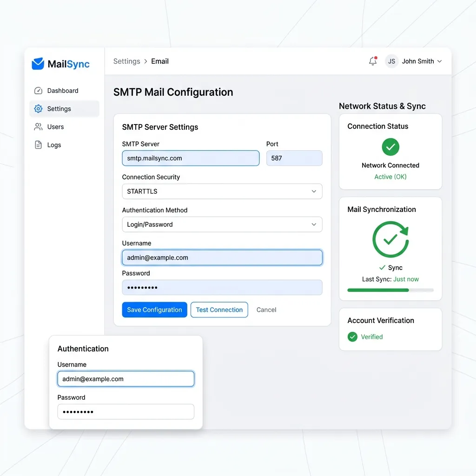Click the Users people icon
This screenshot has height=476, width=476.
(38, 126)
